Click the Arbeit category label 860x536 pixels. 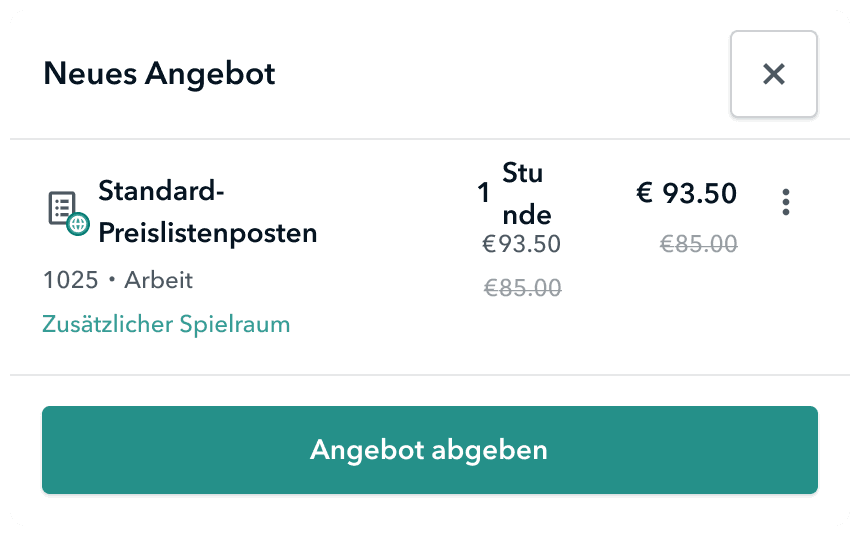click(x=158, y=280)
